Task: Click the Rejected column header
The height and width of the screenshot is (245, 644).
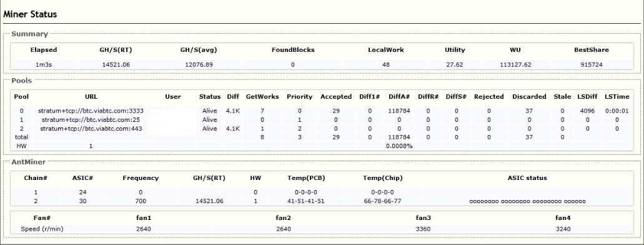Action: coord(488,97)
